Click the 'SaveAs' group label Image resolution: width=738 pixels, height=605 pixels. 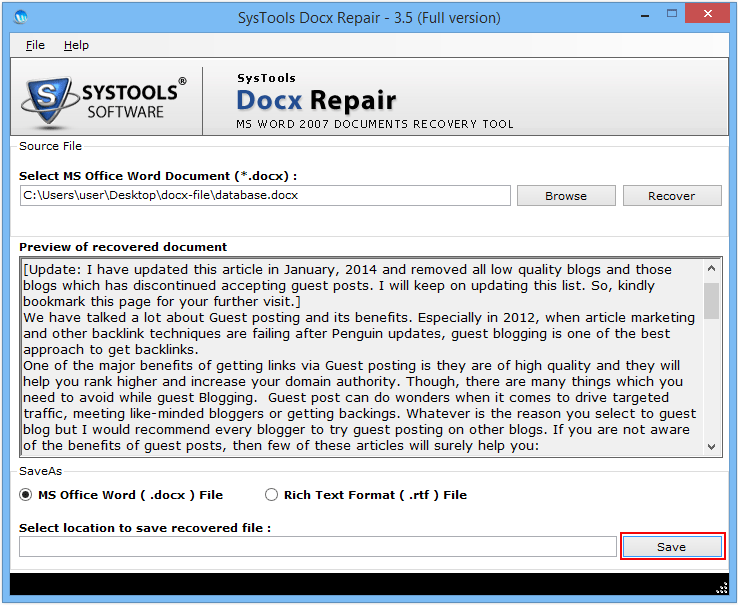tap(40, 471)
